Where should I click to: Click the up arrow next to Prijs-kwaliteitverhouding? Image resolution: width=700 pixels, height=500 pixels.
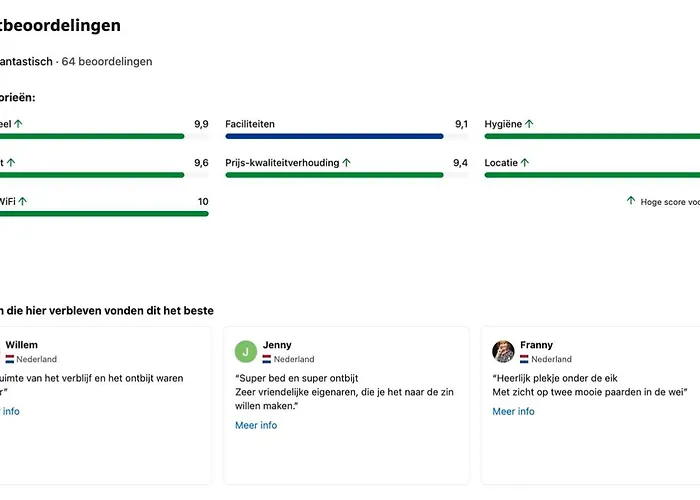347,162
